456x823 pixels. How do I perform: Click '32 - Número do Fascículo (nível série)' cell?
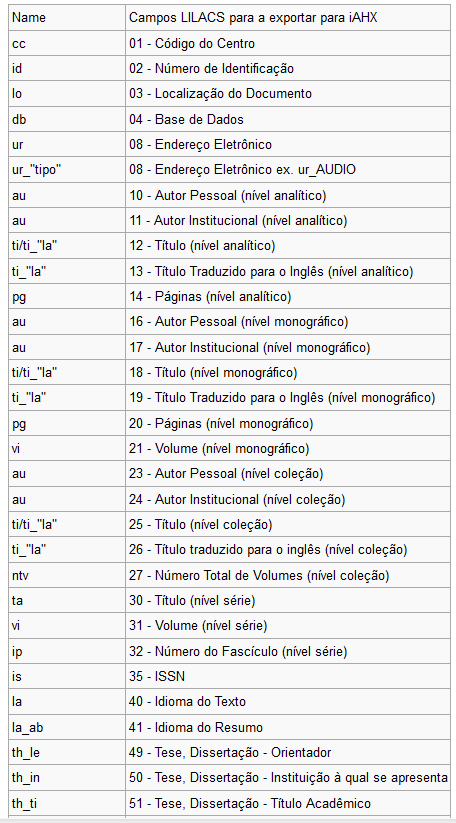tap(288, 652)
